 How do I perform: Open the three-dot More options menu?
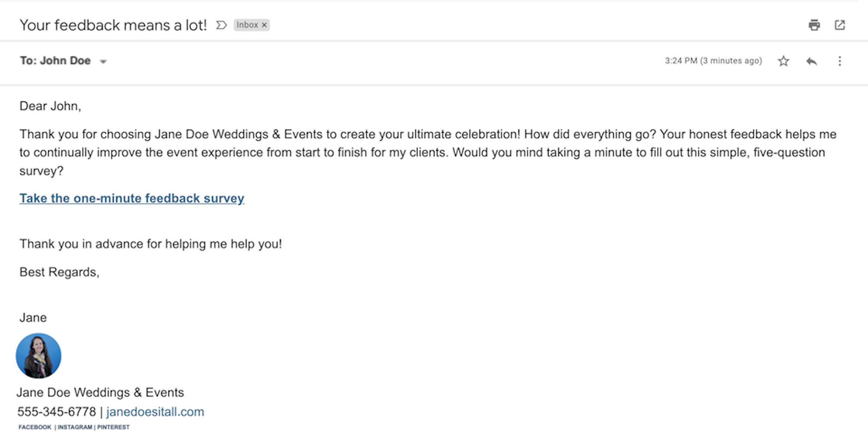tap(840, 61)
